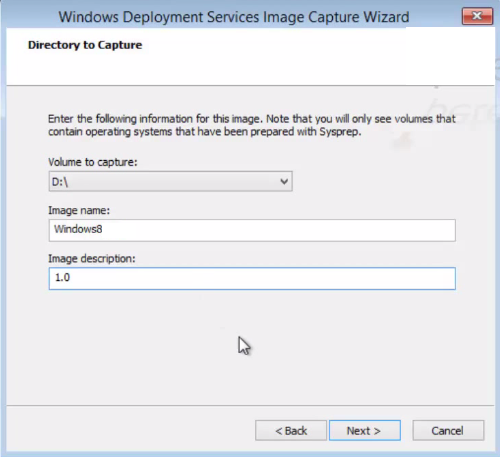500x457 pixels.
Task: Place cursor after 1.0 in description
Action: (x=70, y=277)
